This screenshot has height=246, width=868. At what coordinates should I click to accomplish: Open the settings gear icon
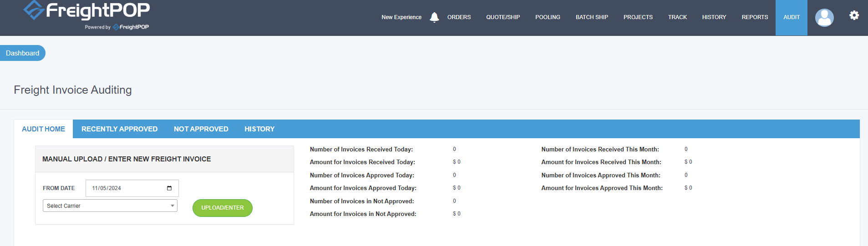coord(854,15)
